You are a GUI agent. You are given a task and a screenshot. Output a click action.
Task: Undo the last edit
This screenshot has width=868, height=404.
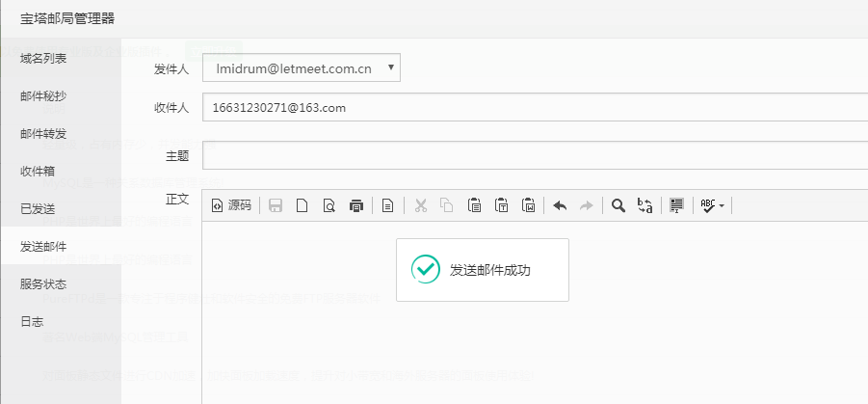point(560,205)
